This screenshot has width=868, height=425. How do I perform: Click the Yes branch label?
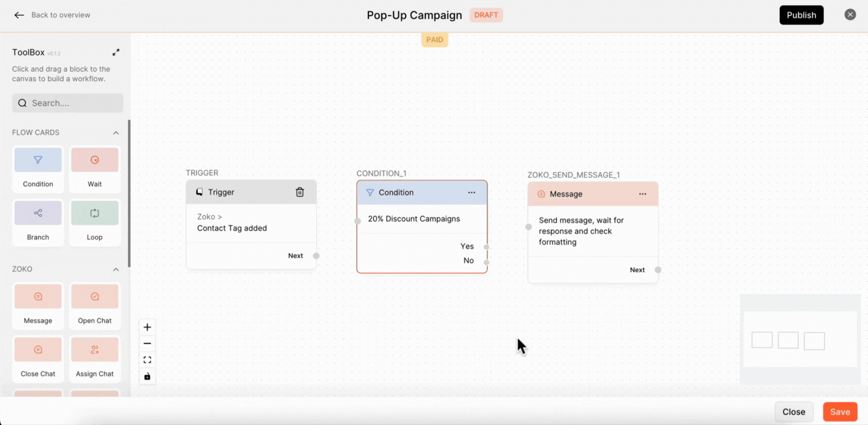tap(467, 246)
